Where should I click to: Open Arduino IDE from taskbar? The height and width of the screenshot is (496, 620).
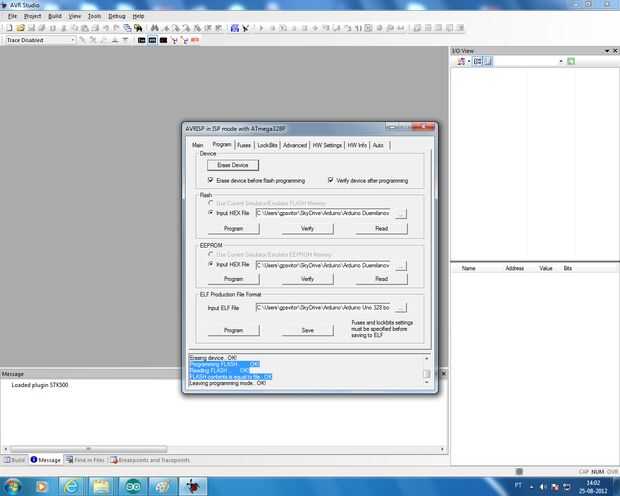[133, 486]
